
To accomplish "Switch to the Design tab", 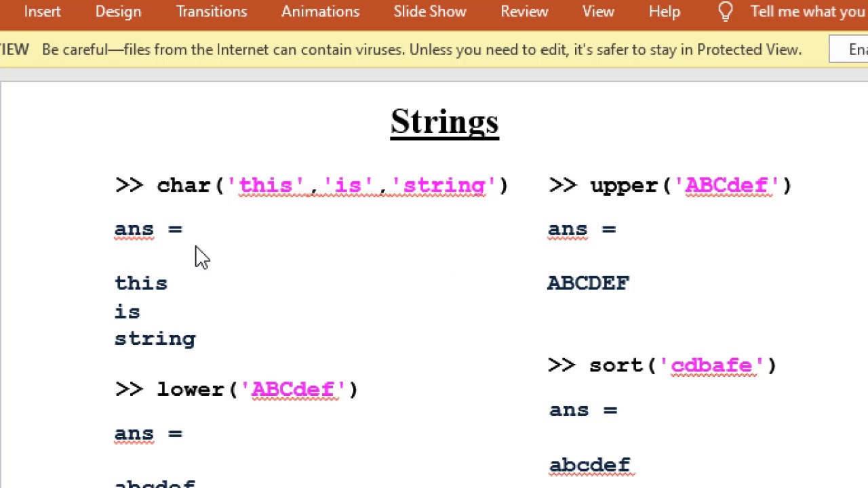I will pyautogui.click(x=118, y=12).
